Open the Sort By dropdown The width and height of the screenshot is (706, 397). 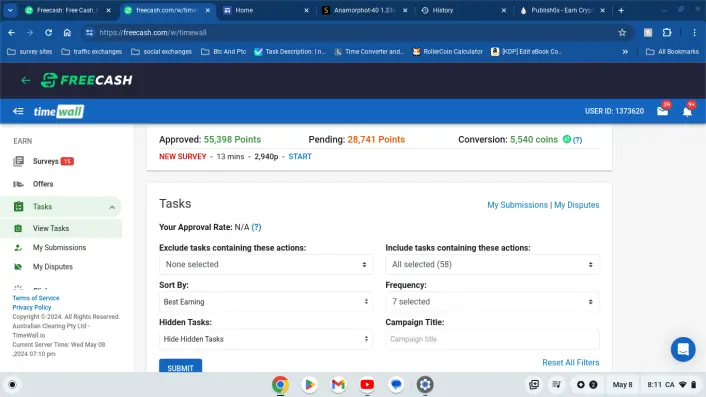coord(266,302)
